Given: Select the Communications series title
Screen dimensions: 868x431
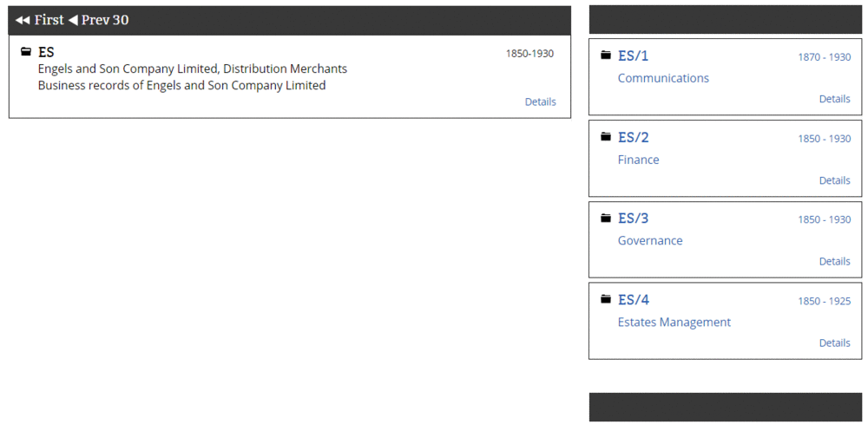Looking at the screenshot, I should tap(663, 78).
